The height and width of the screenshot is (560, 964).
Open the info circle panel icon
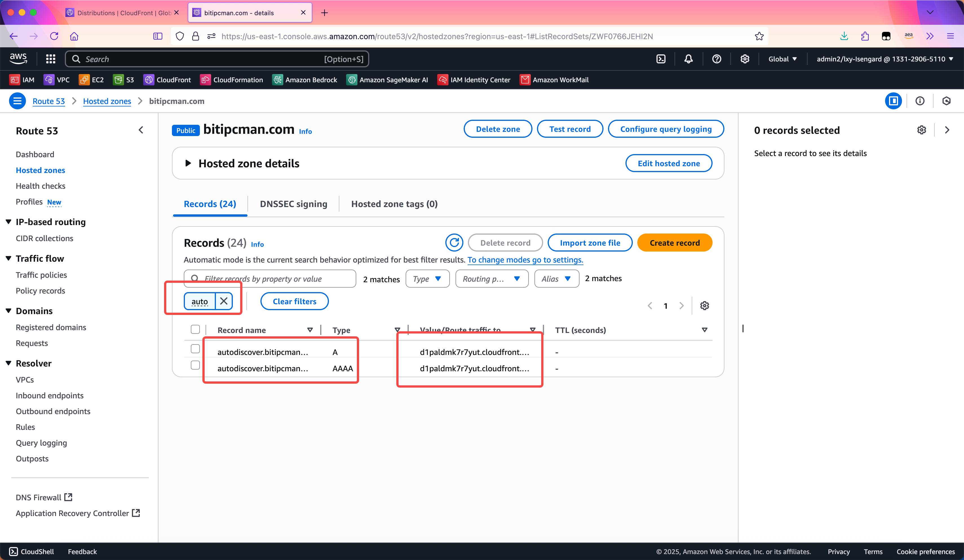(920, 101)
